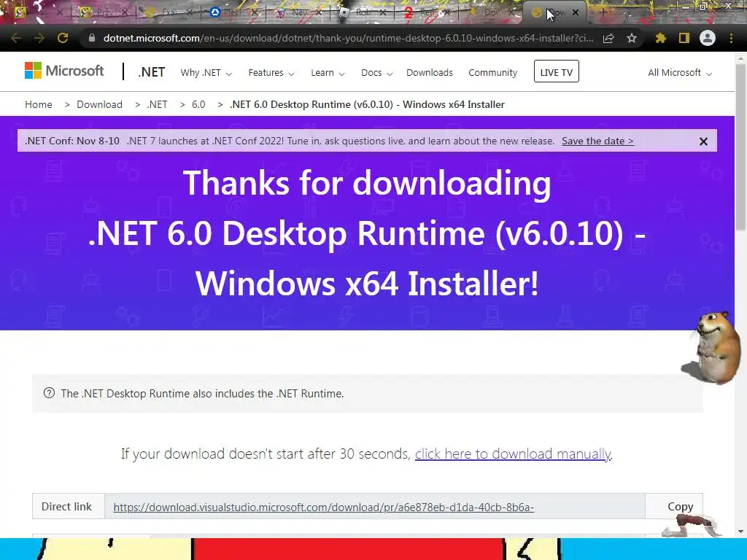
Task: Open a new browser tab with plus
Action: coord(602,12)
